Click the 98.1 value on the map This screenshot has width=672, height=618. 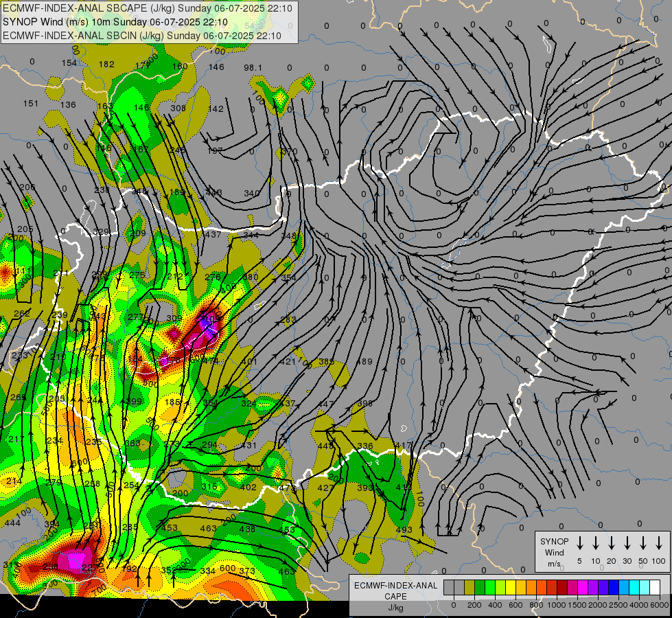[253, 68]
